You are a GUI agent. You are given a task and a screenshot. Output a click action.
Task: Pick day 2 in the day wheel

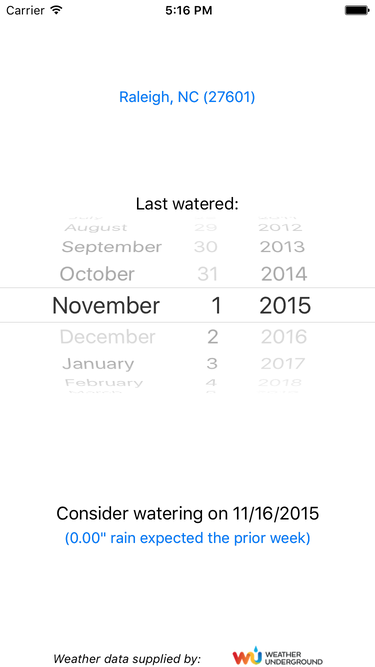point(213,337)
